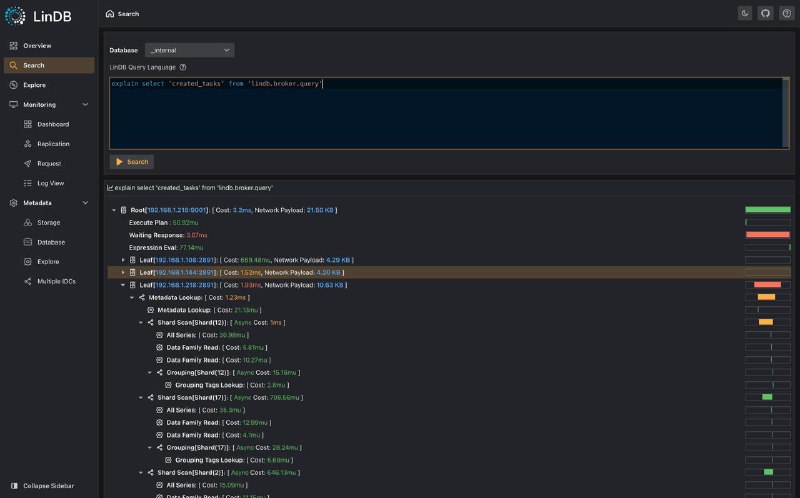Select the Search sidebar item

(x=49, y=65)
